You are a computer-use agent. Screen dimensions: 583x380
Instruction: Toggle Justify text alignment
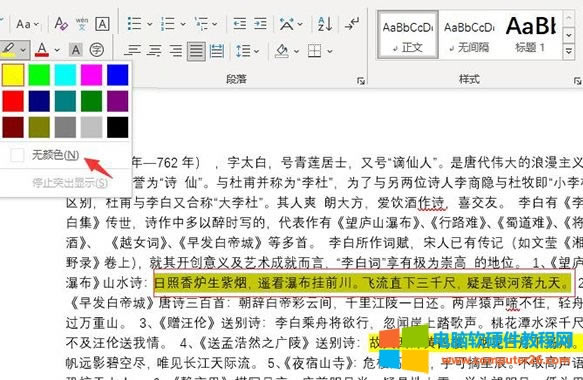point(196,51)
